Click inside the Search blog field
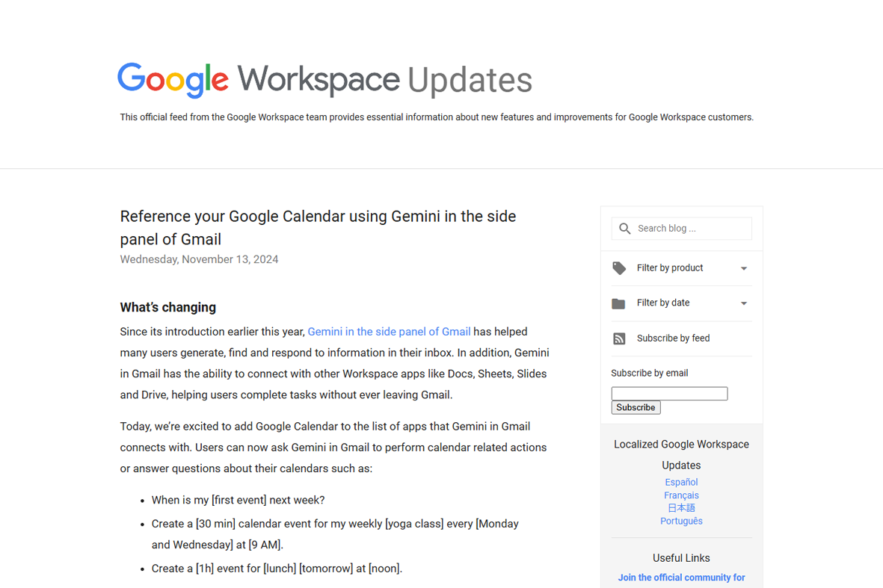Image resolution: width=883 pixels, height=588 pixels. click(684, 228)
